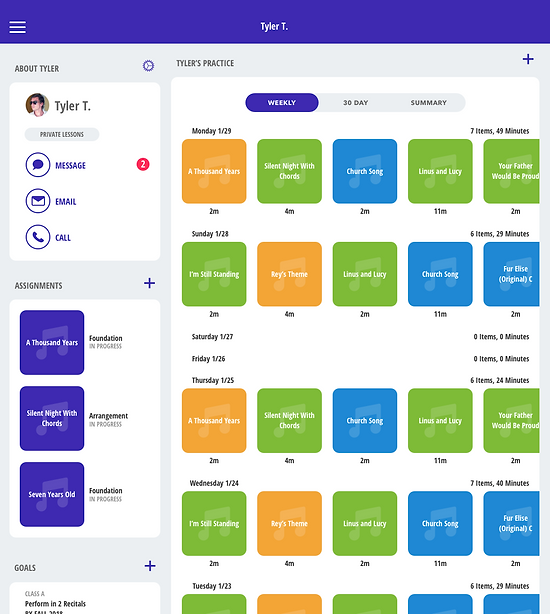Click '6 Items, 24 Minutes' summary text

click(x=500, y=380)
